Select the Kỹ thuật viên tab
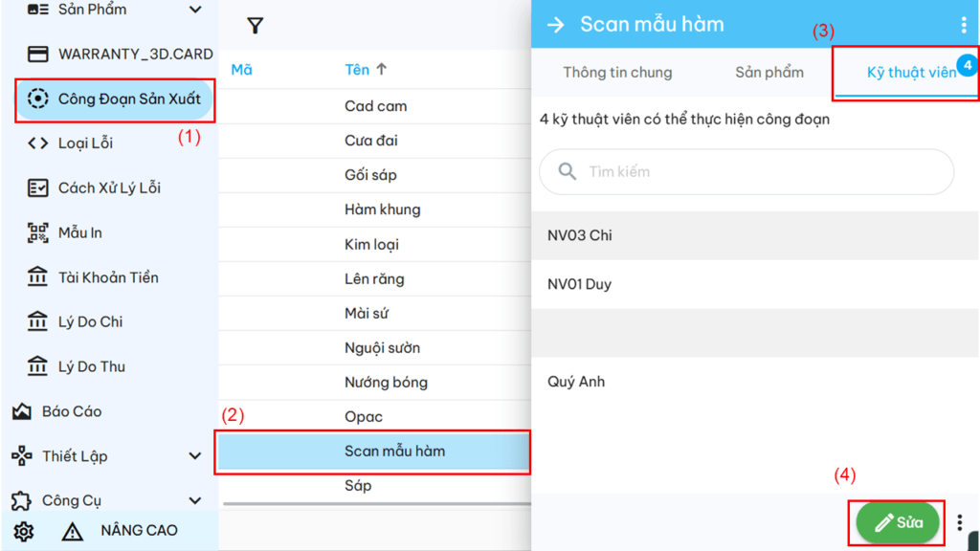 (x=910, y=73)
